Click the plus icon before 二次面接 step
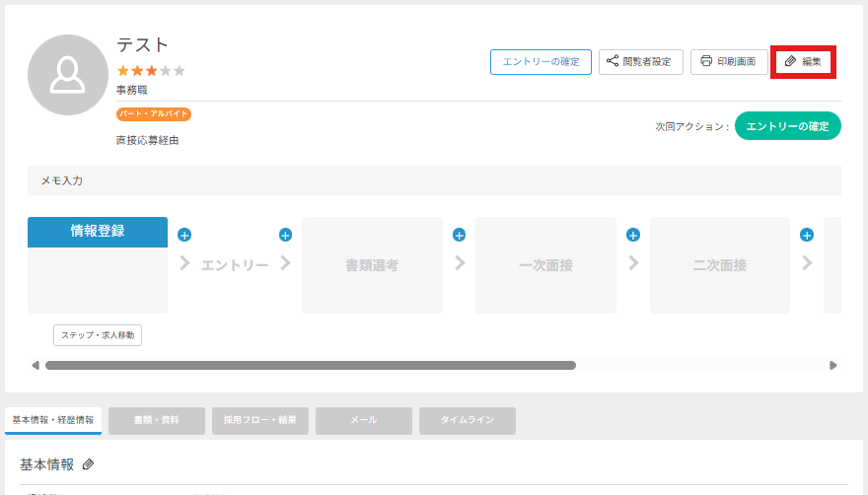Viewport: 868px width, 495px height. (x=633, y=235)
